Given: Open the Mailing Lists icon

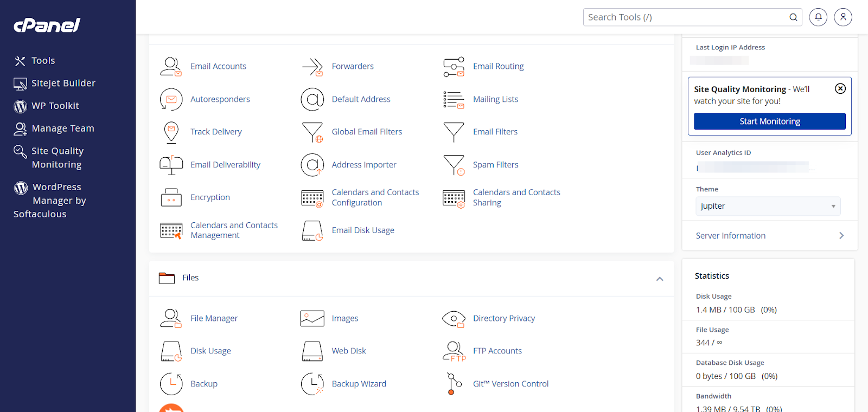Looking at the screenshot, I should click(454, 99).
